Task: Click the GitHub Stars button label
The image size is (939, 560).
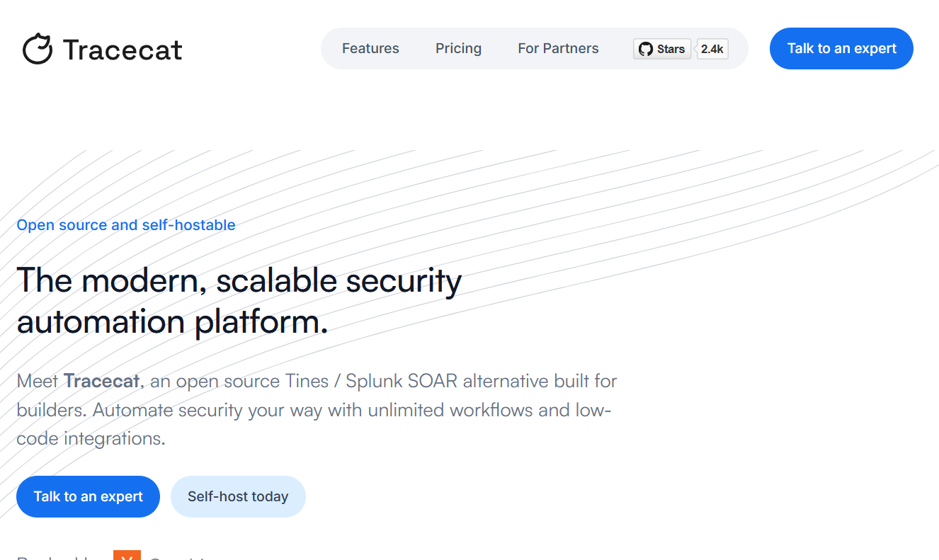Action: tap(670, 49)
